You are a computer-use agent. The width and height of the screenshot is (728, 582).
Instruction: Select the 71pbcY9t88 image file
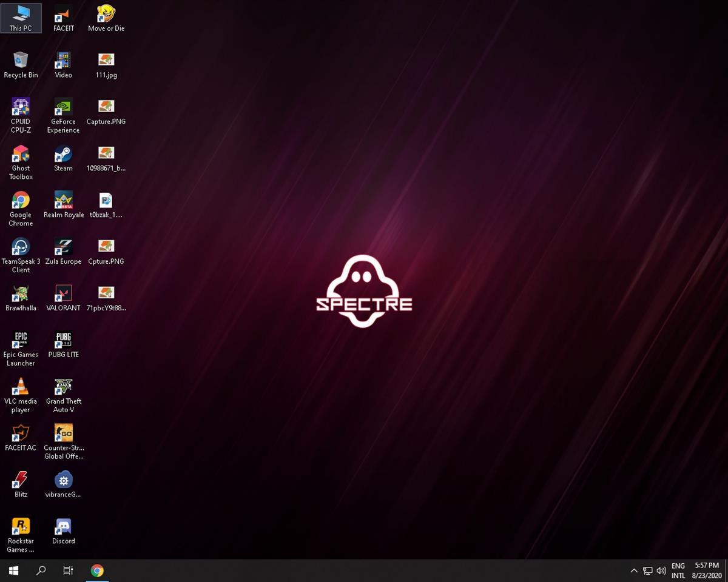(106, 298)
